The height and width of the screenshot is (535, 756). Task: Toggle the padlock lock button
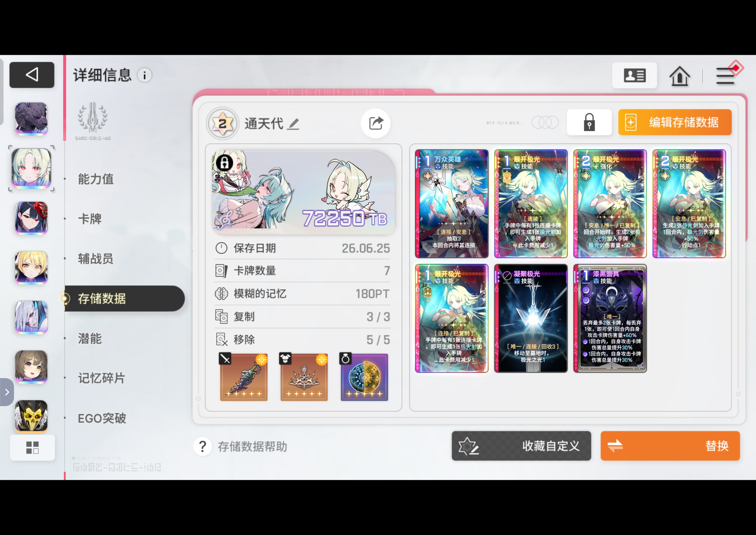point(589,122)
